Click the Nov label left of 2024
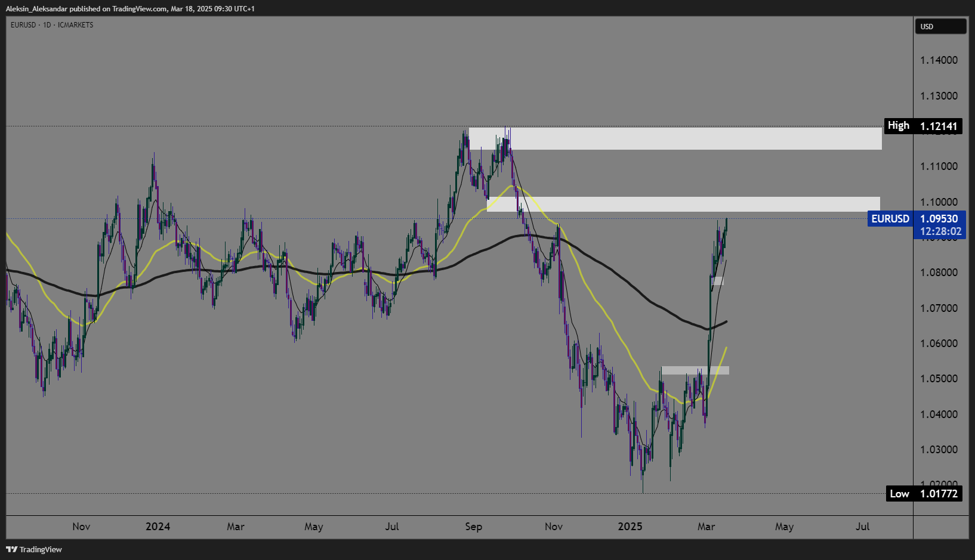The image size is (975, 560). tap(81, 527)
